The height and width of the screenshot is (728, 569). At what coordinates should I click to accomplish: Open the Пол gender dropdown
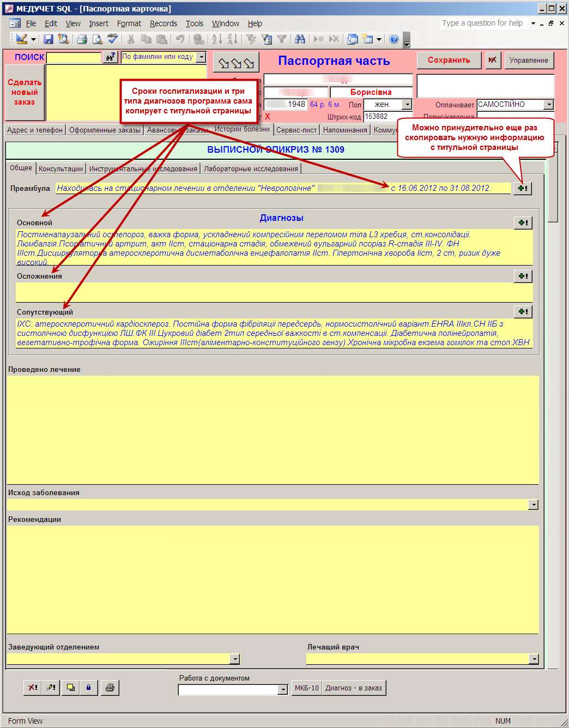407,104
